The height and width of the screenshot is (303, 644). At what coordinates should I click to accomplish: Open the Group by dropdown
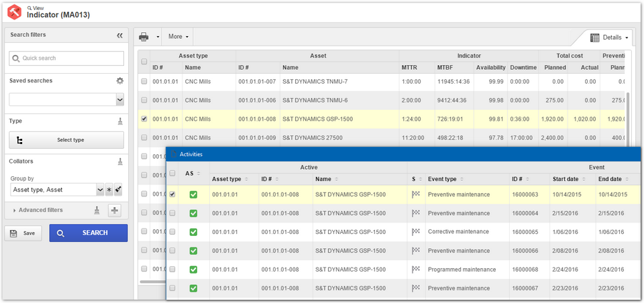(100, 190)
